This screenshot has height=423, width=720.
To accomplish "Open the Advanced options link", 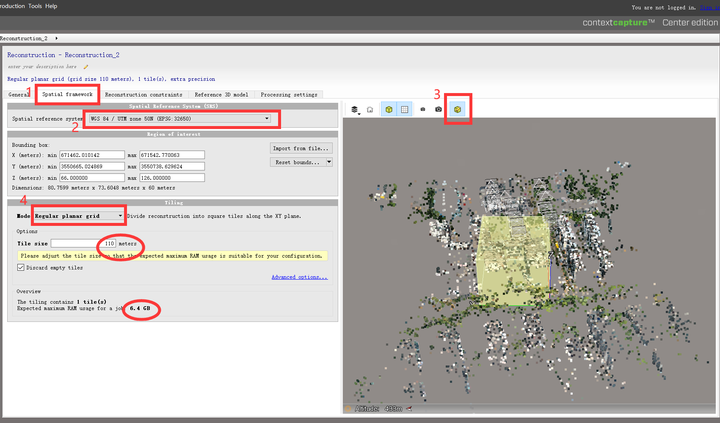I will [299, 277].
